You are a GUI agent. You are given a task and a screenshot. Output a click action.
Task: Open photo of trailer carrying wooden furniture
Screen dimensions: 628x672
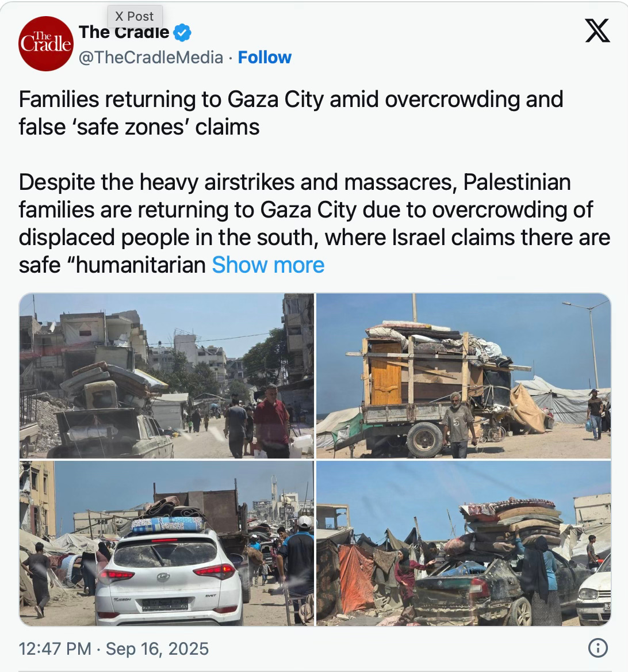(464, 376)
